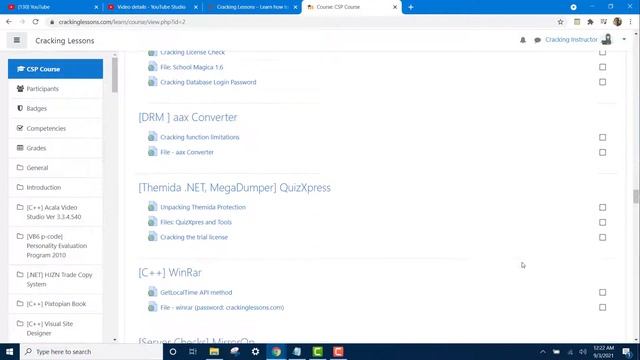640x360 pixels.
Task: Click the icon beside File - winrar
Action: [152, 307]
